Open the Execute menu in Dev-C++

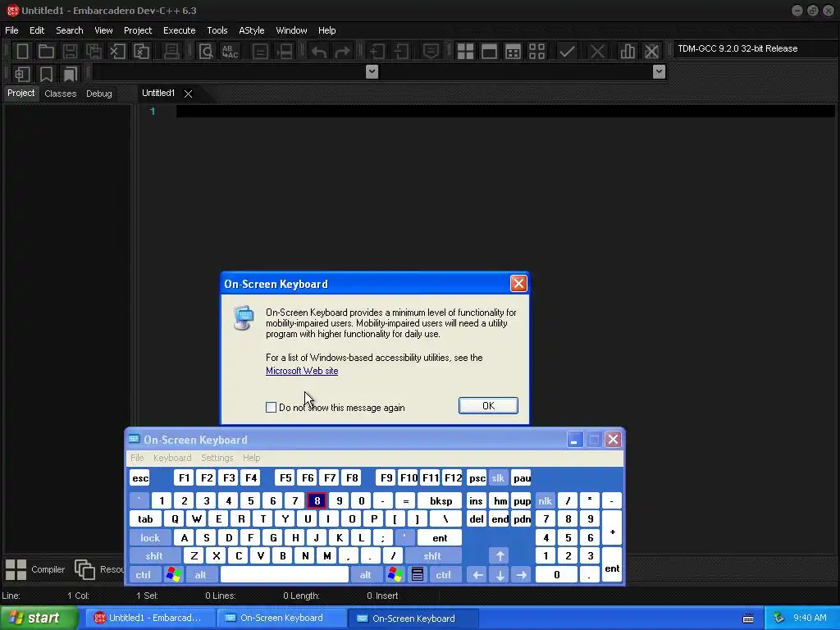[179, 30]
